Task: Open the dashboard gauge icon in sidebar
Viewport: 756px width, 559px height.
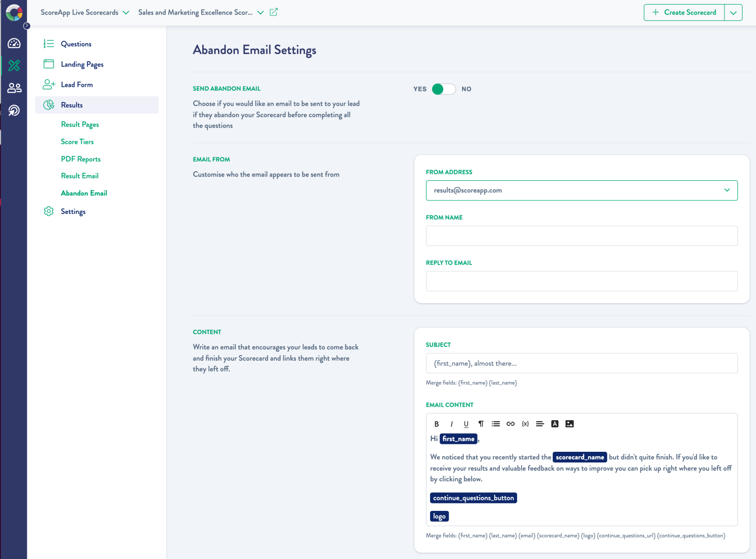Action: (x=14, y=44)
